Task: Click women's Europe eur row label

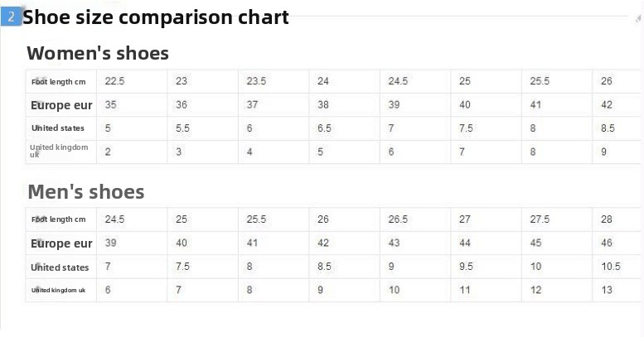Action: coord(61,105)
